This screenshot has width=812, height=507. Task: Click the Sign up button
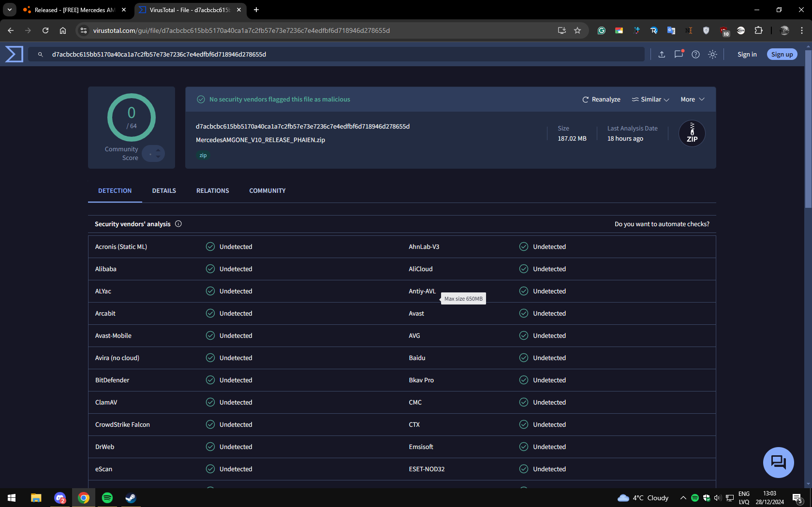[782, 55]
